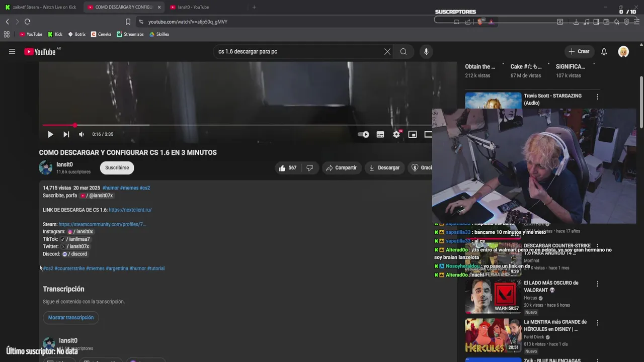
Task: Download the video via Descargar
Action: pos(384,168)
